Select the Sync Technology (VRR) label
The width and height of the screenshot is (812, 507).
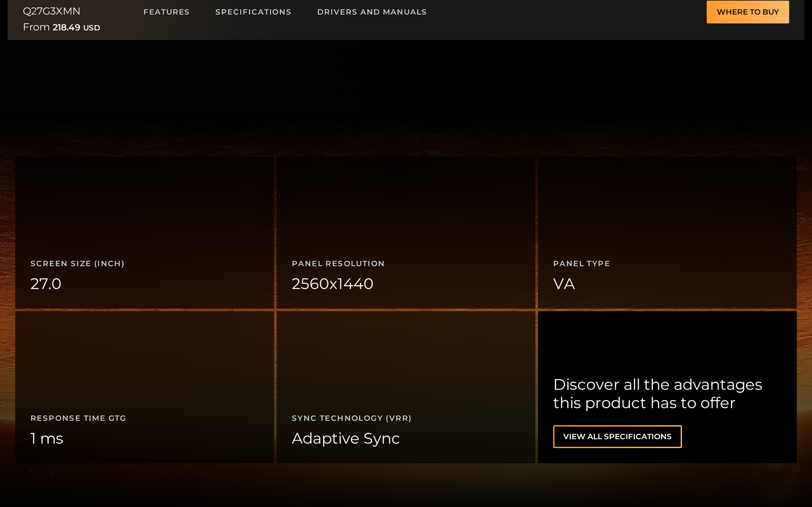point(352,418)
